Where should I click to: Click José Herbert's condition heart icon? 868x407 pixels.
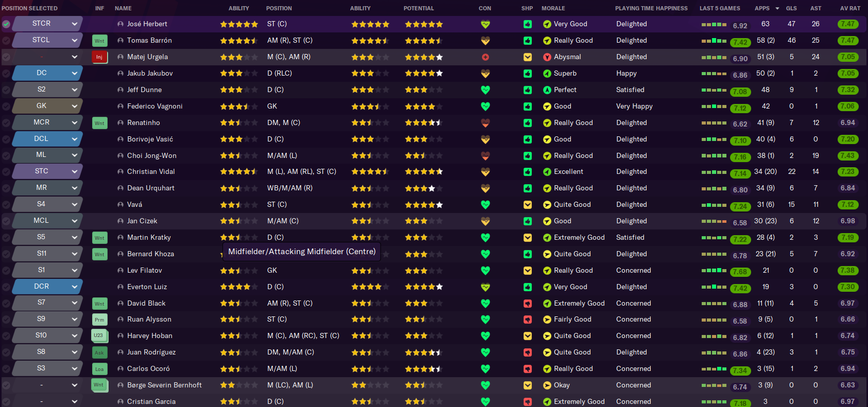pos(485,24)
